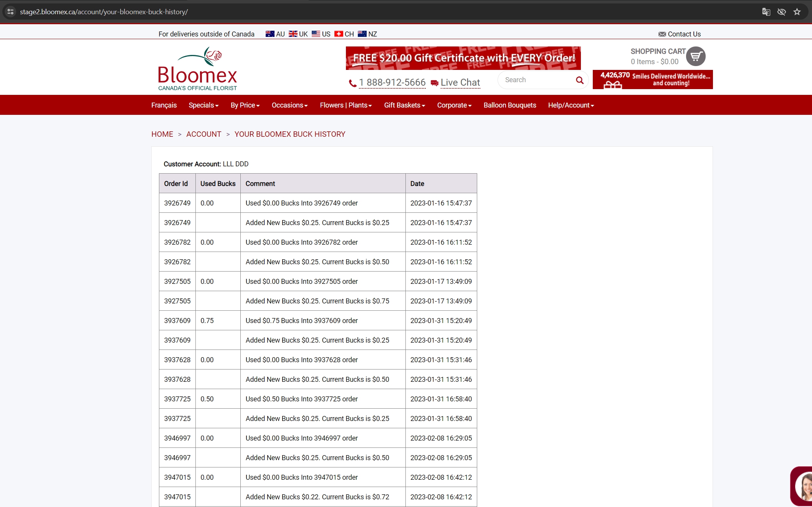The height and width of the screenshot is (507, 812).
Task: Bookmark page with star icon
Action: 797,12
